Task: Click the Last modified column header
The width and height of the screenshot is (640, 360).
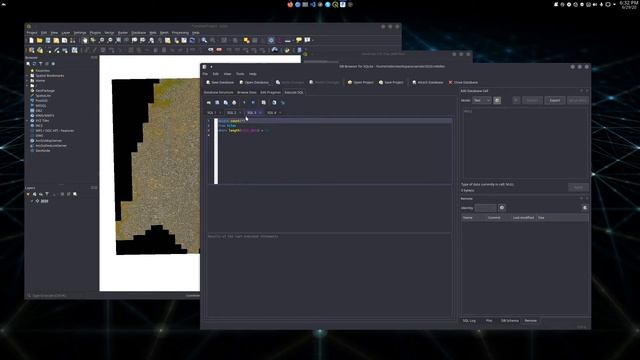Action: 523,218
